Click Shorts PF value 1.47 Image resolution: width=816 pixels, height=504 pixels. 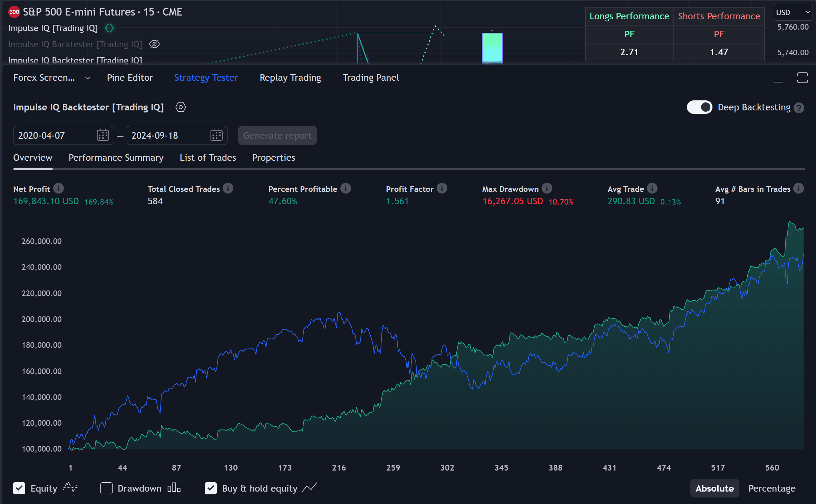tap(719, 52)
